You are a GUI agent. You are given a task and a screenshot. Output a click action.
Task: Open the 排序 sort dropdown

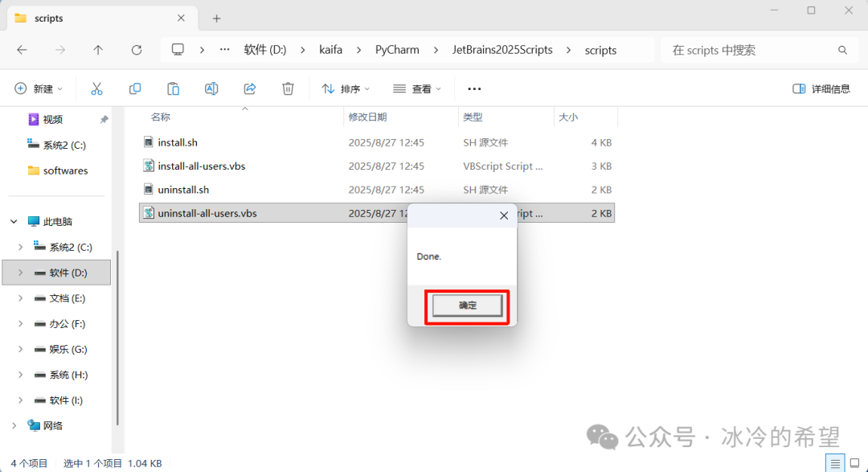[x=346, y=88]
